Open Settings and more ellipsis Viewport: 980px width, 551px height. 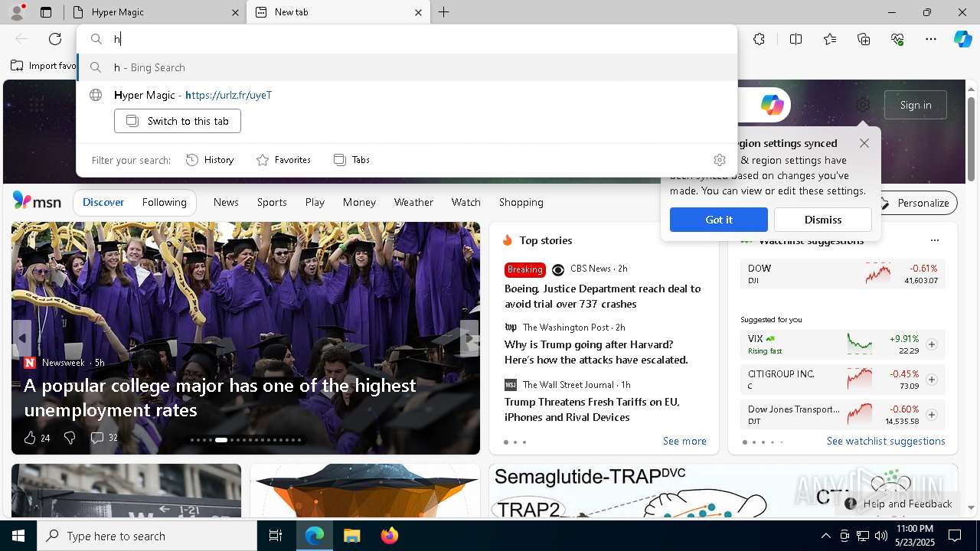931,39
